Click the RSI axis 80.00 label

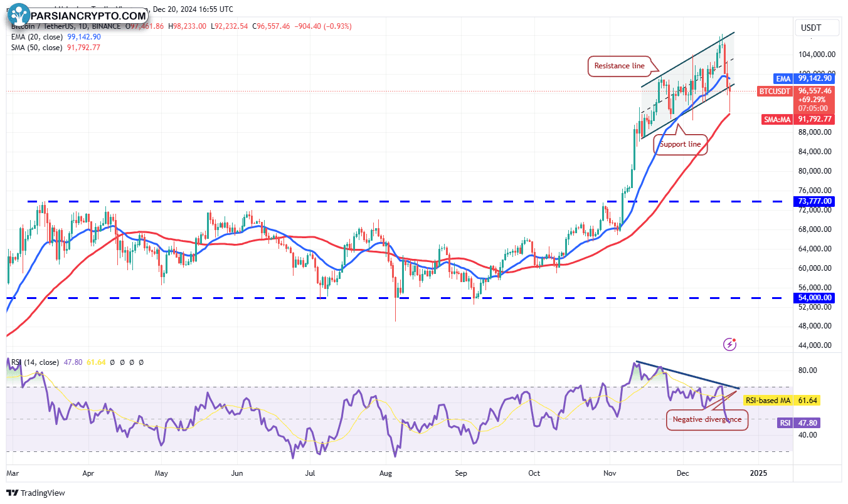pos(808,370)
